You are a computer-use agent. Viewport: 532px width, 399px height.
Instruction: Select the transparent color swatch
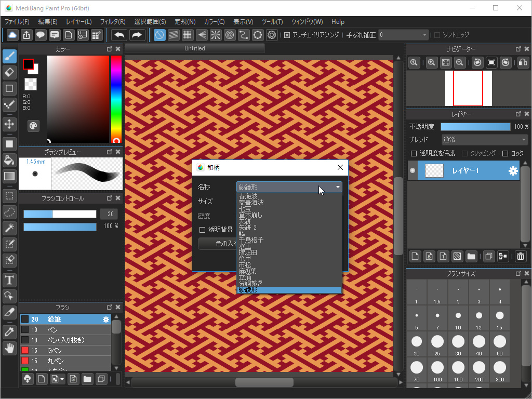31,84
